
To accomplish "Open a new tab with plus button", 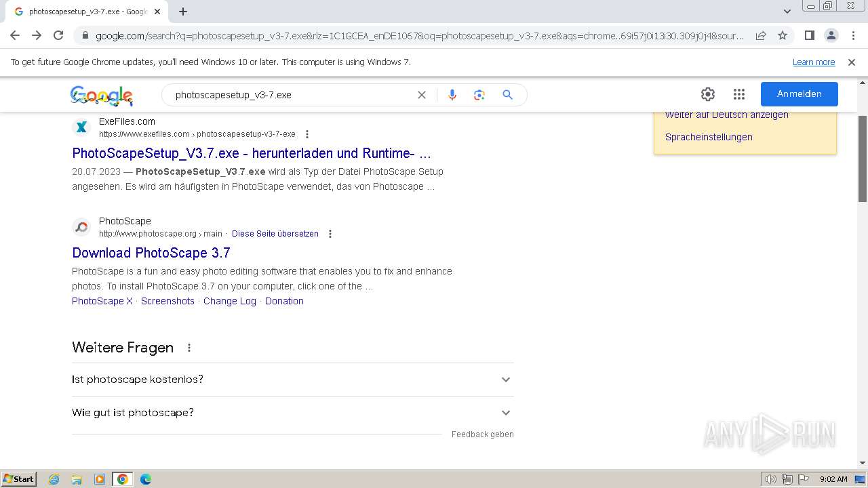I will pyautogui.click(x=183, y=12).
